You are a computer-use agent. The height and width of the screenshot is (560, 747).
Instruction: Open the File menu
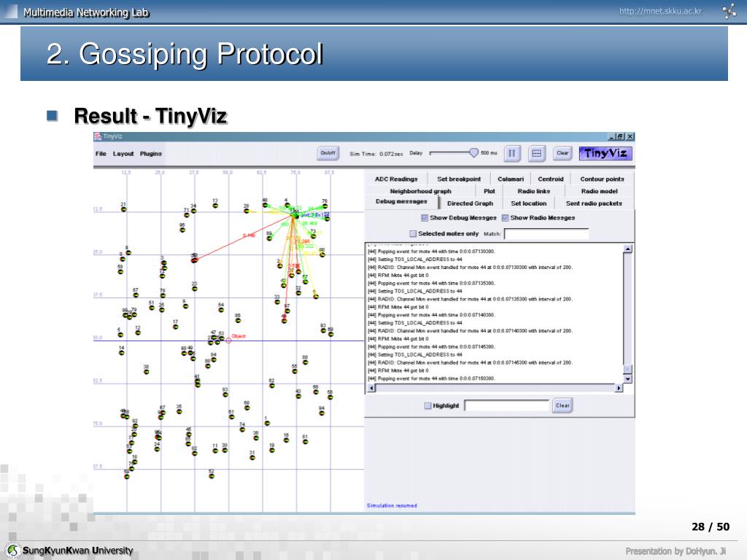pyautogui.click(x=101, y=154)
